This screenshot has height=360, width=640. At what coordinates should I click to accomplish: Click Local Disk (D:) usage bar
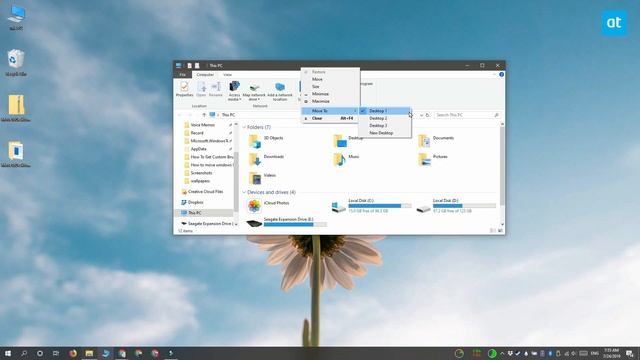464,206
